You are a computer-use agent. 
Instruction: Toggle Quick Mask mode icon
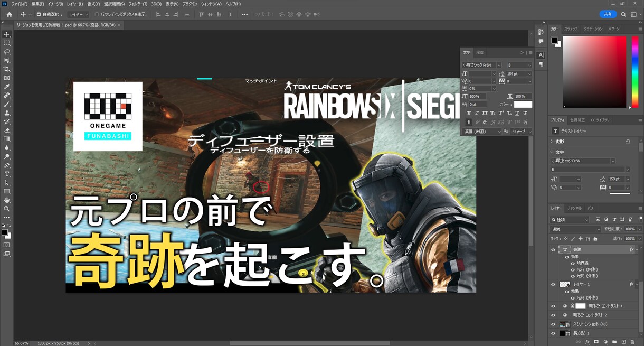point(7,245)
